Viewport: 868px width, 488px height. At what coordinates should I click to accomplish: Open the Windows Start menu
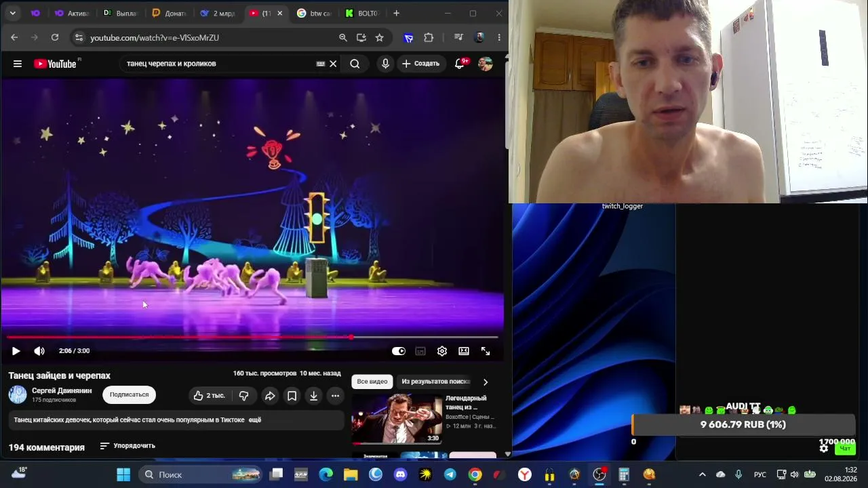[123, 474]
